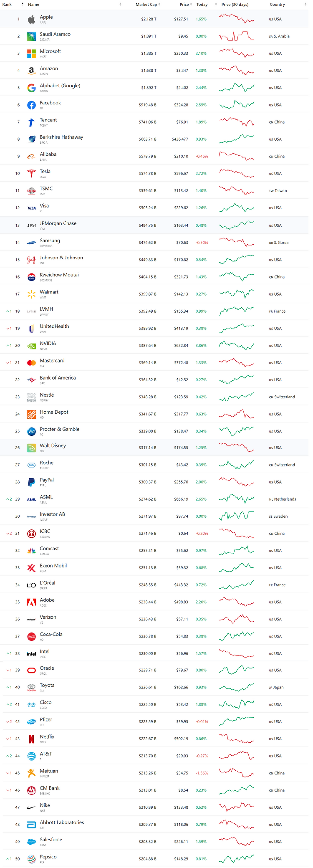Click the Microsoft logo icon
Viewport: 313px width, 868px height.
pyautogui.click(x=31, y=53)
